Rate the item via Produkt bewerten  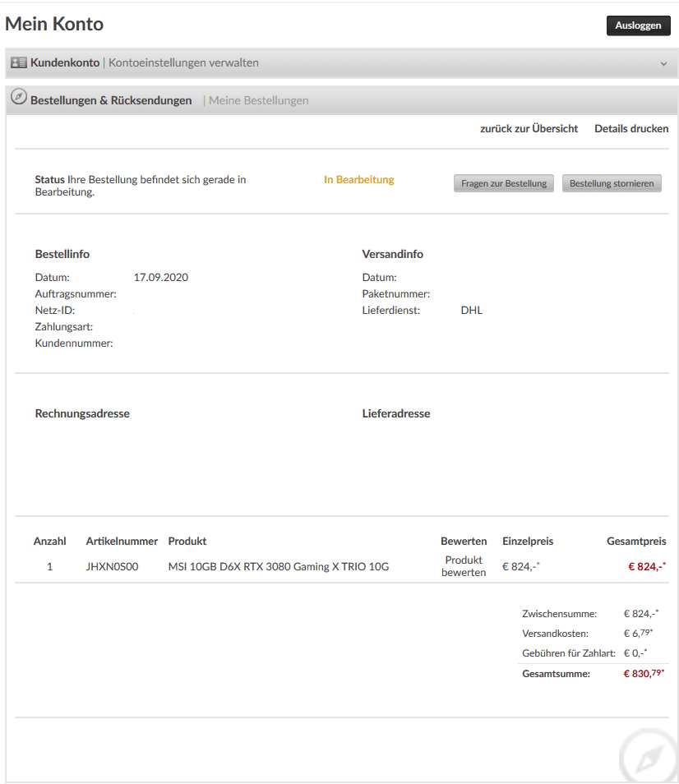tap(464, 566)
